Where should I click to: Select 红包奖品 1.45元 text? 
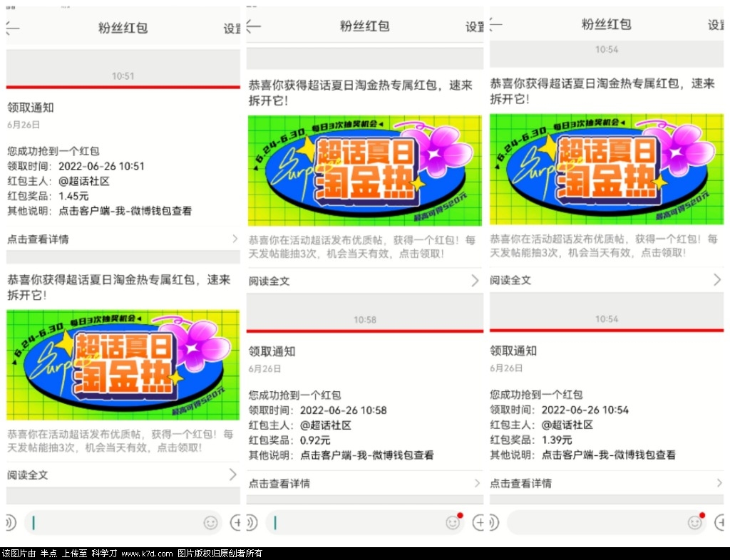click(48, 196)
